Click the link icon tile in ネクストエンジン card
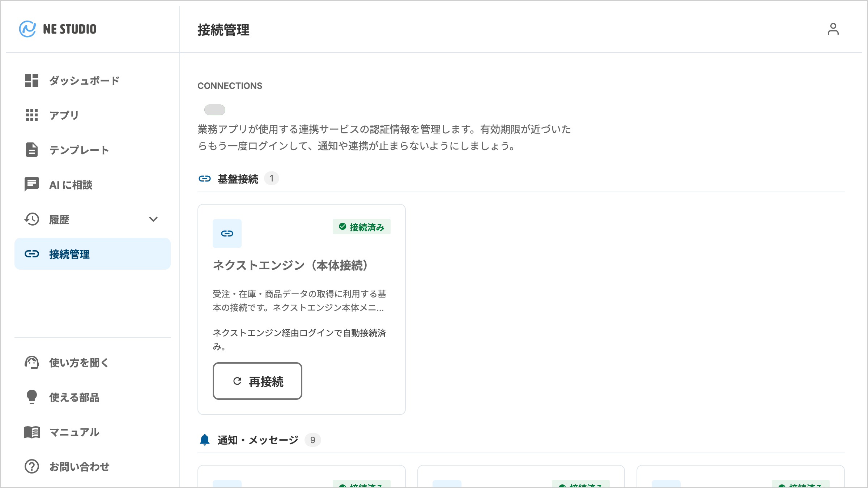868x488 pixels. [227, 234]
